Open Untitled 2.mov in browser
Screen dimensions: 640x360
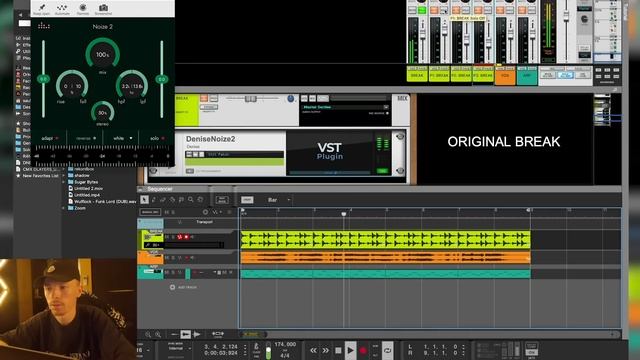click(x=89, y=189)
